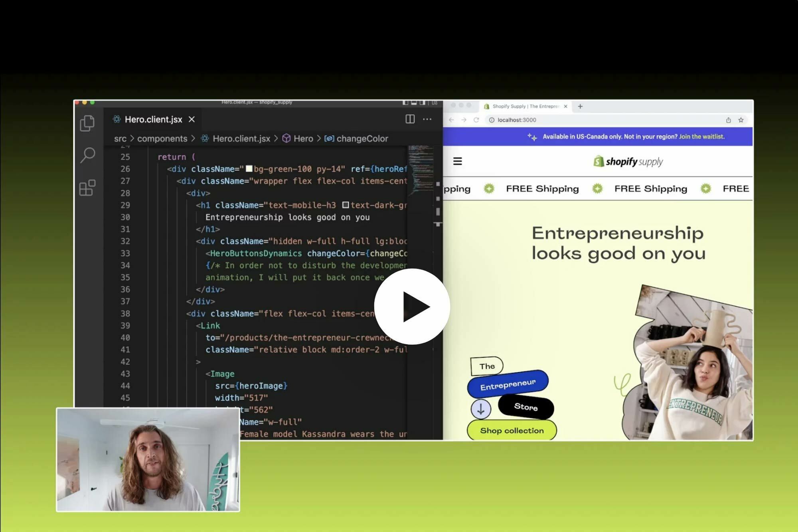Click the <Link tag on line 39
This screenshot has width=798, height=532.
point(208,326)
